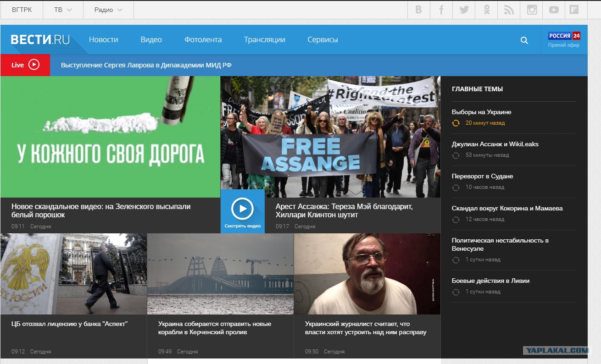Open the Новости menu
This screenshot has height=364, width=601.
[x=103, y=40]
